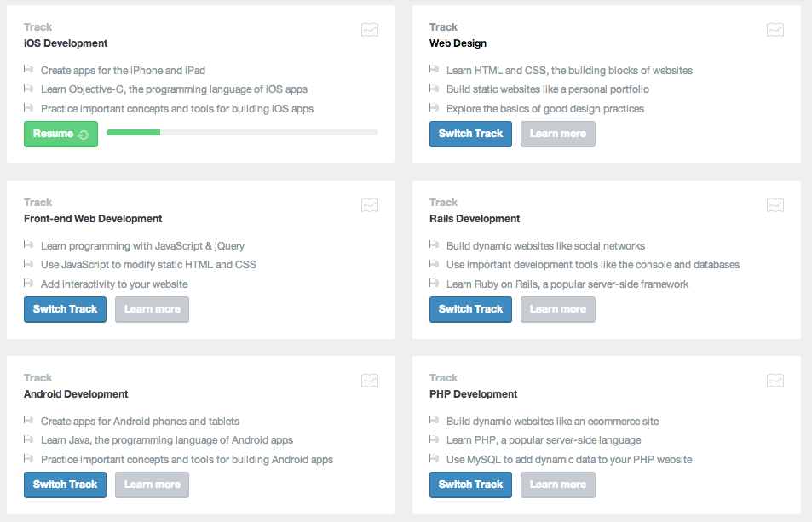Click the map icon on Web Design card
Screen dimensions: 812x522
pyautogui.click(x=775, y=30)
